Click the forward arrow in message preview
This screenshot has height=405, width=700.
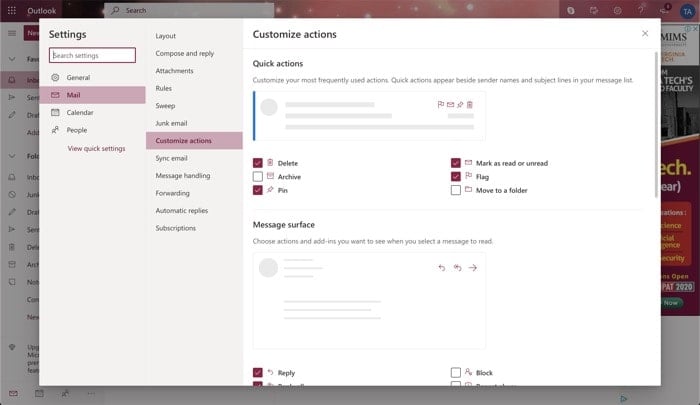click(x=473, y=267)
